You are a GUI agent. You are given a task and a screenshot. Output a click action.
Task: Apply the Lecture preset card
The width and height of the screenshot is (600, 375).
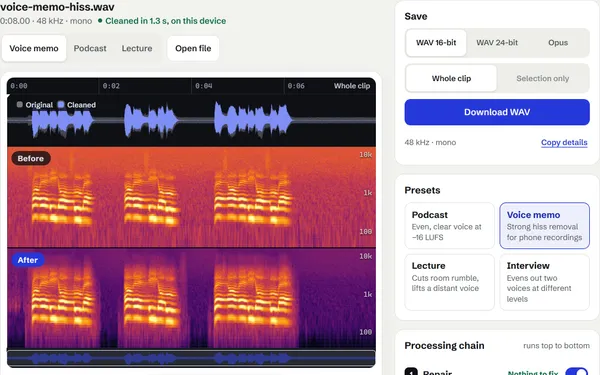coord(449,282)
